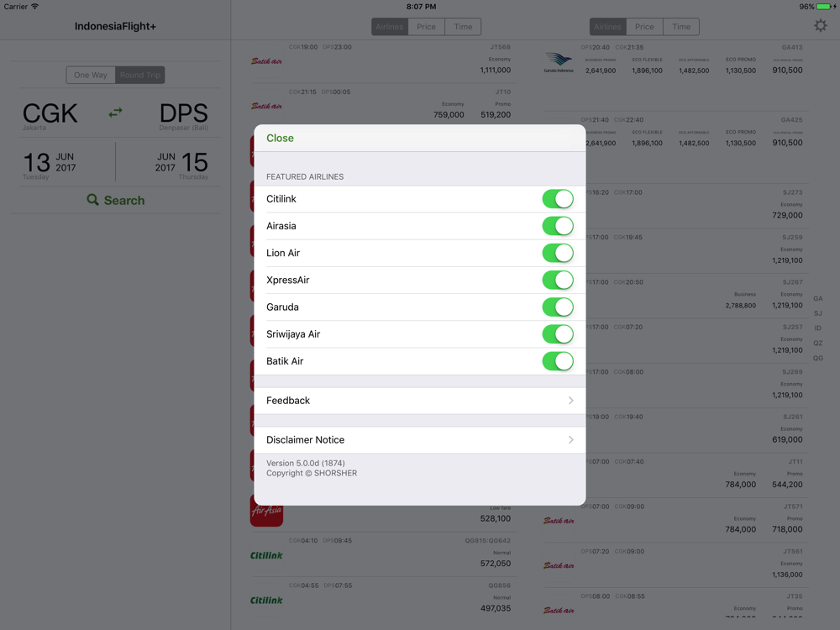Disable the Airasia airline switch
Image resolution: width=840 pixels, height=630 pixels.
coord(558,226)
